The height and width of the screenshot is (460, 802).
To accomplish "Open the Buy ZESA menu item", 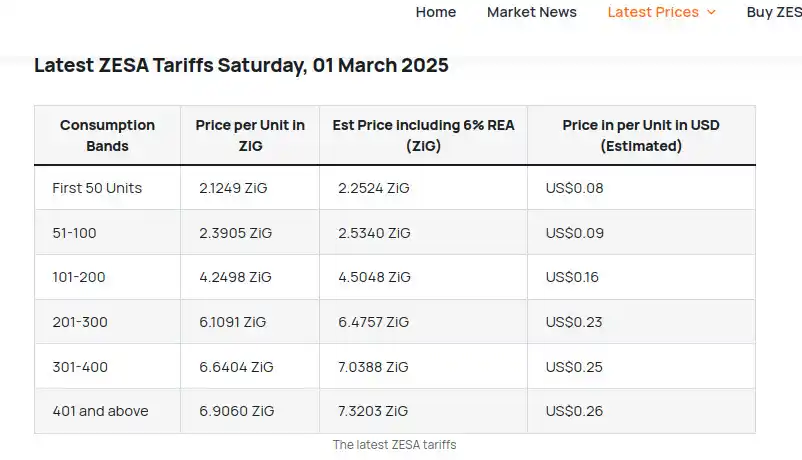I will 774,12.
